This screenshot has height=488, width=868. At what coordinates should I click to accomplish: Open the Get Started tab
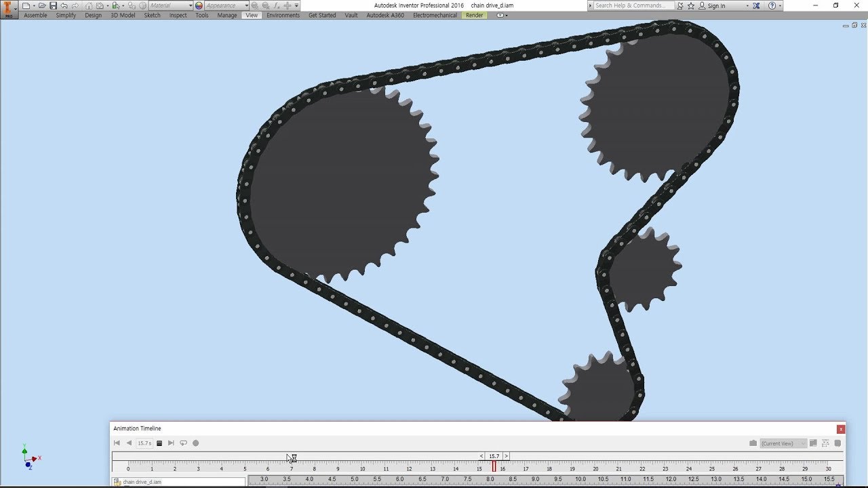tap(322, 15)
